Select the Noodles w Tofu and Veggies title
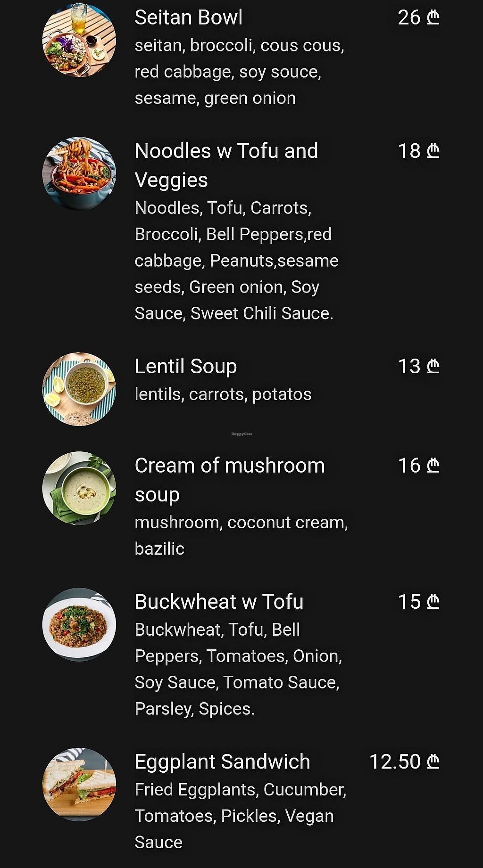The width and height of the screenshot is (483, 868). click(226, 165)
